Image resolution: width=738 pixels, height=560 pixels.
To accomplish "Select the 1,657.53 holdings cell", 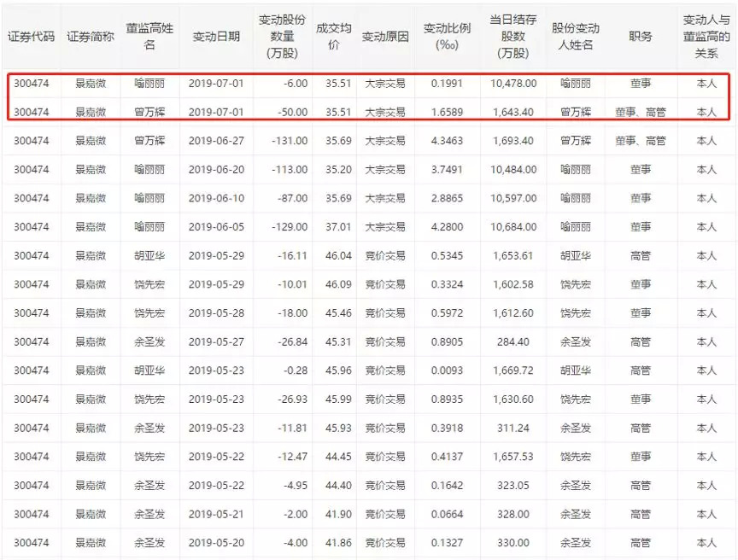I will click(x=513, y=457).
